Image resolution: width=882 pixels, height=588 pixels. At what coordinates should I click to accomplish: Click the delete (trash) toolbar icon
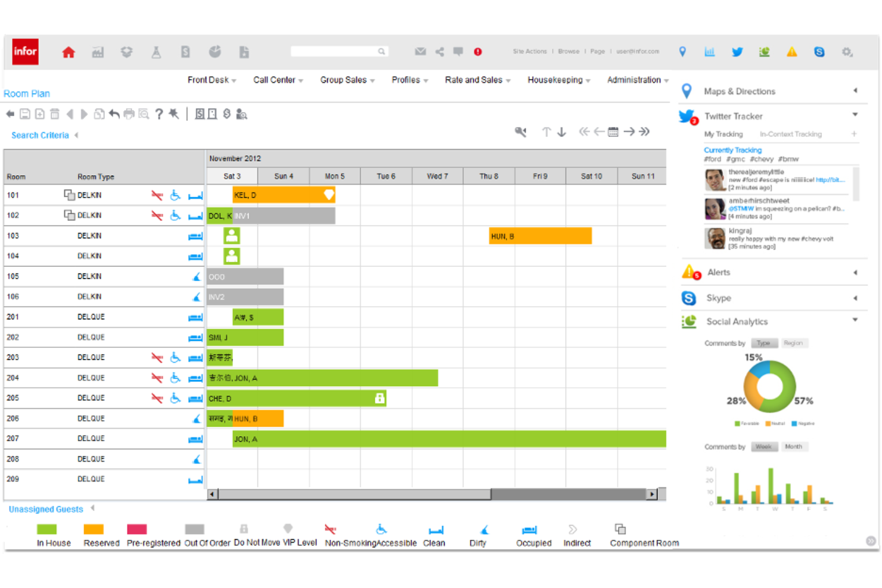tap(55, 113)
